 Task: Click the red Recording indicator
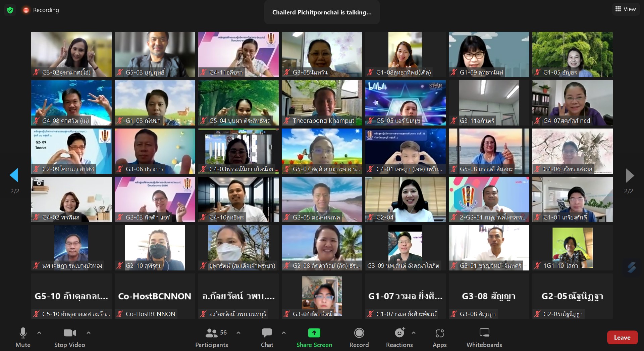click(x=26, y=10)
